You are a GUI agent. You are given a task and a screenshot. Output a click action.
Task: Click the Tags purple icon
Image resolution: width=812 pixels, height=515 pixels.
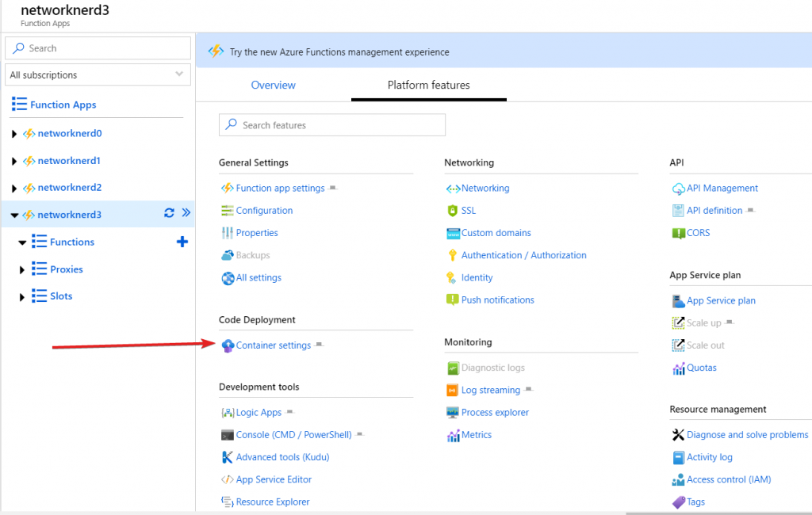(678, 502)
